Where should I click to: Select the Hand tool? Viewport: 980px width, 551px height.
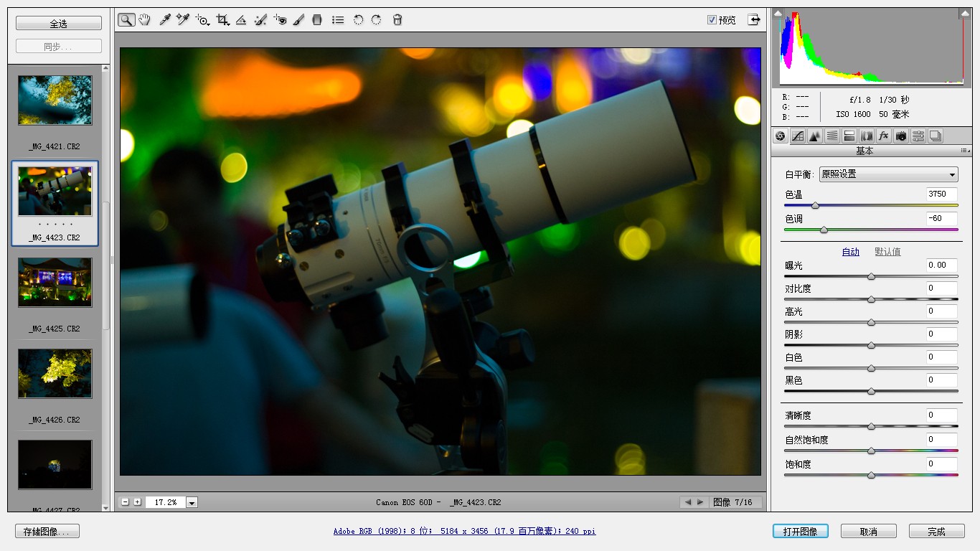tap(145, 20)
